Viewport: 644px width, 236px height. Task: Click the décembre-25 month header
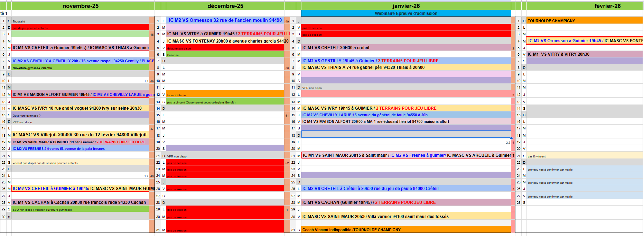coord(225,6)
